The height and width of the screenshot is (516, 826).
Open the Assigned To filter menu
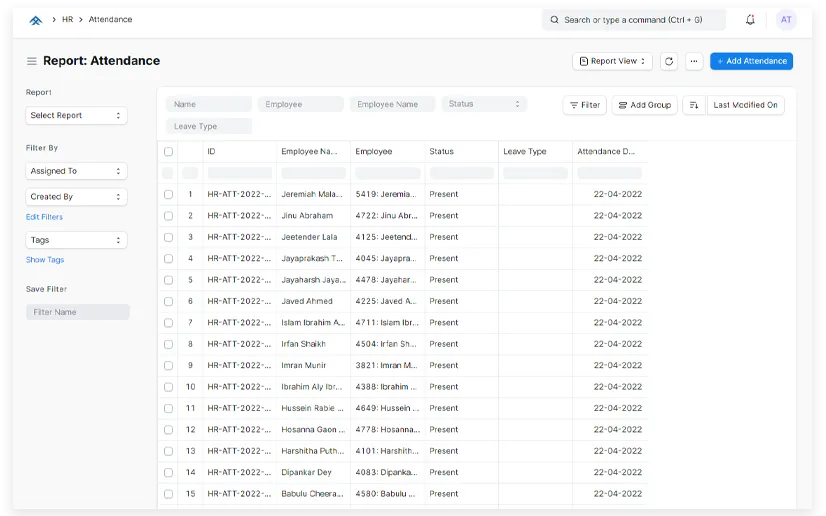[x=76, y=172]
